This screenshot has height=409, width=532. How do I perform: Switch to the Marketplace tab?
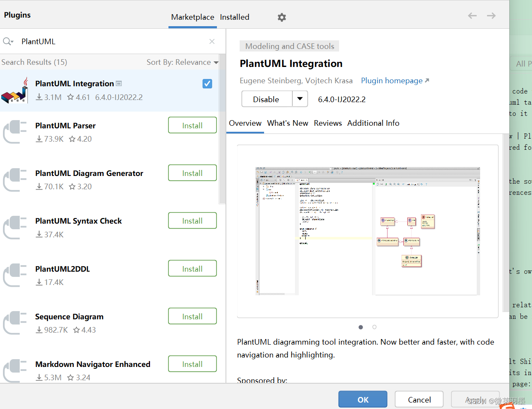pos(192,17)
